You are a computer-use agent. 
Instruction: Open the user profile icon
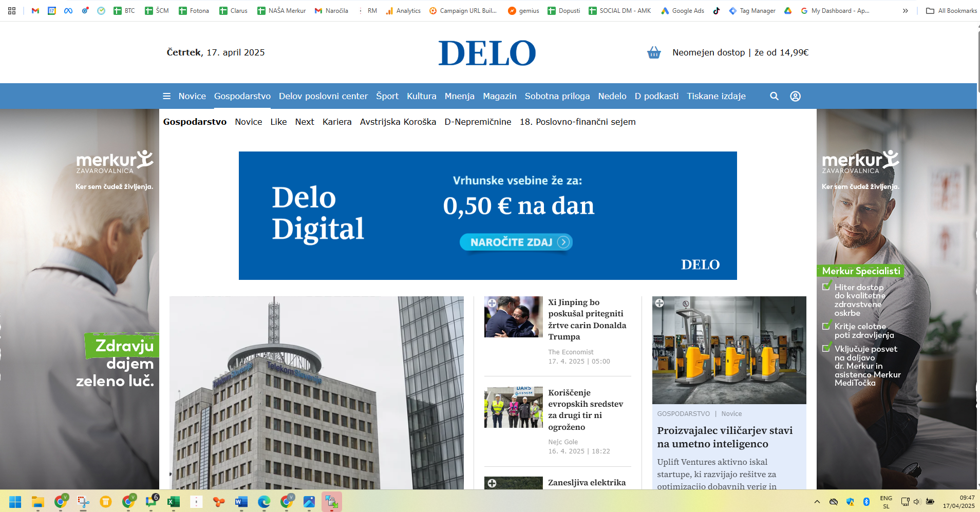(x=795, y=96)
